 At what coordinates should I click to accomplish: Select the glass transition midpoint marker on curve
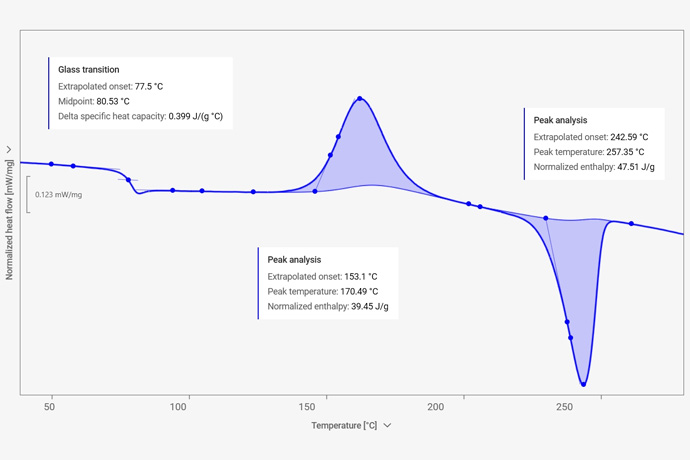128,180
